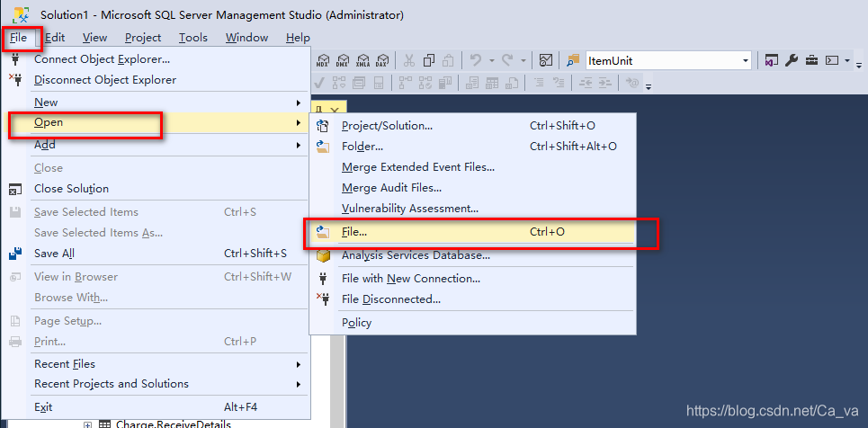Click the Increase Indent icon
Viewport: 868px width, 428px height.
pos(604,83)
